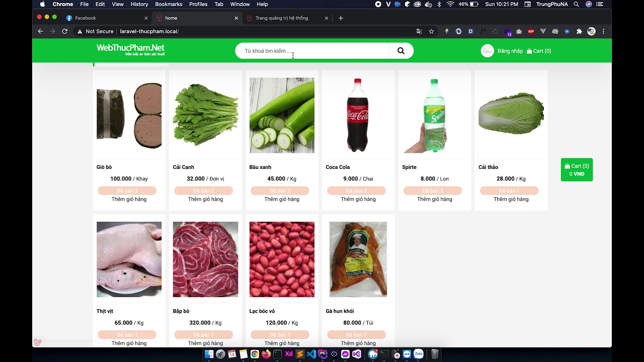The height and width of the screenshot is (362, 644).
Task: Open Messenger from the Dock
Action: coord(346,354)
